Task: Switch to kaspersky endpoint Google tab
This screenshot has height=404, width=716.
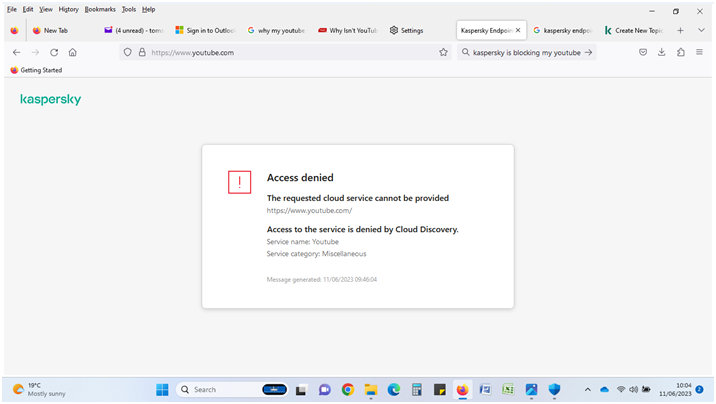Action: [563, 31]
